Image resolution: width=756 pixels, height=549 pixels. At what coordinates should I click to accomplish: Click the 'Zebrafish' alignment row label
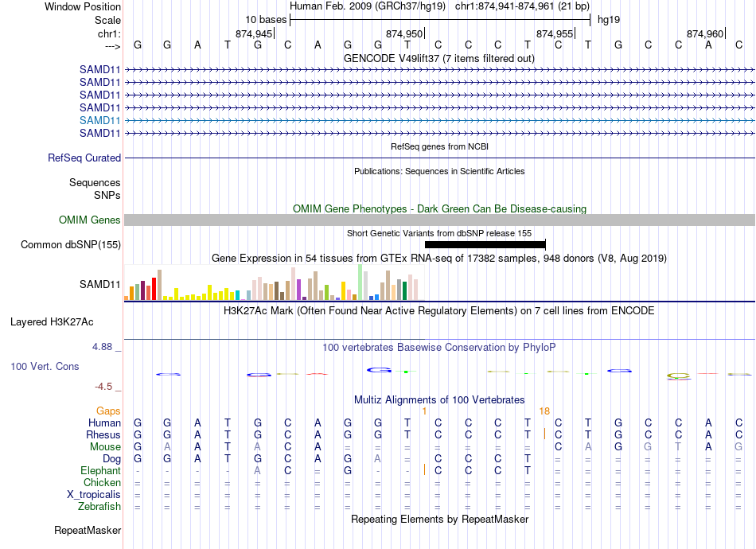click(99, 507)
